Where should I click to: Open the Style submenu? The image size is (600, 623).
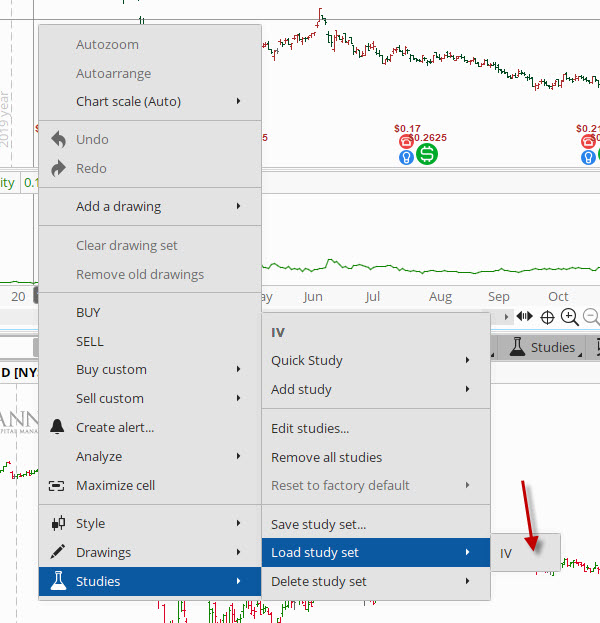[90, 523]
